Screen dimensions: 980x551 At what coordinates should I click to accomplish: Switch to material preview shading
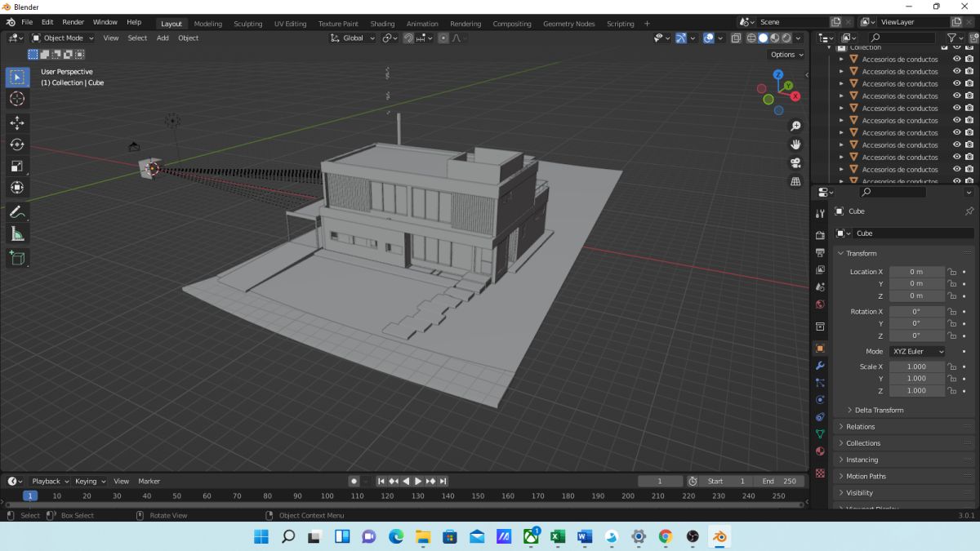coord(774,38)
